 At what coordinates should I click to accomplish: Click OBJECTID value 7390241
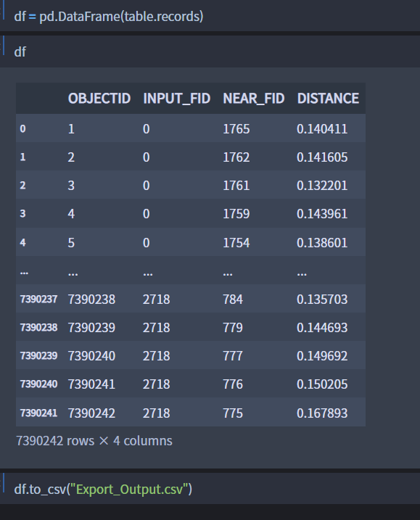pyautogui.click(x=91, y=384)
